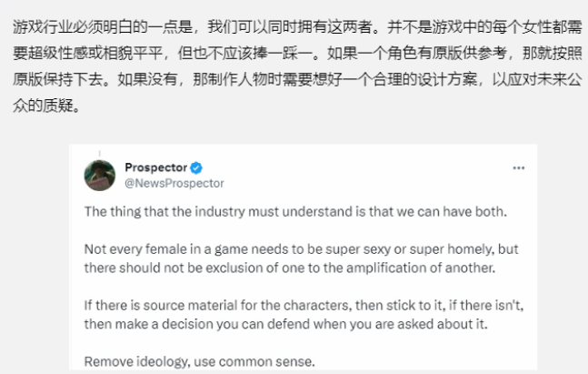Click the Chinese line starting '原版保持下去'
The height and width of the screenshot is (374, 588).
click(x=297, y=79)
